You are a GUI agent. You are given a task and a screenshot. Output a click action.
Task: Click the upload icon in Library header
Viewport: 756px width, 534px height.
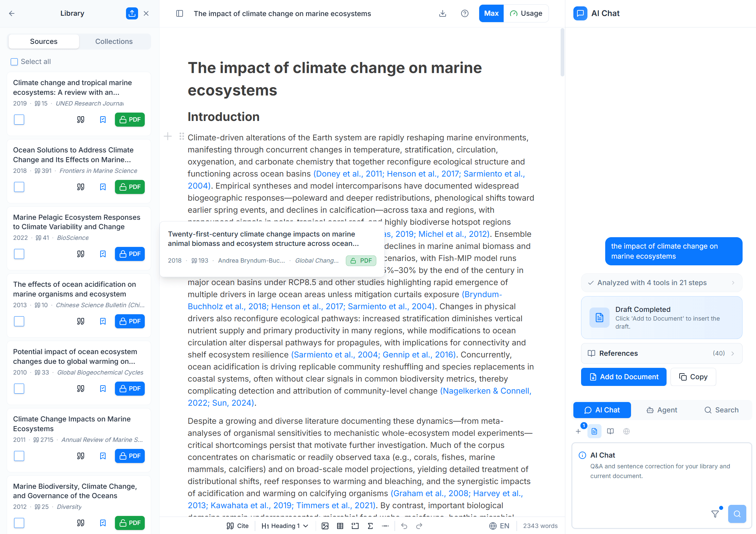[132, 13]
